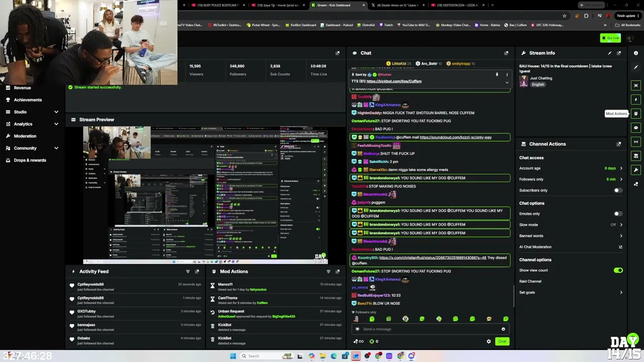Edit stream info with pencil icon
The height and width of the screenshot is (362, 644).
coord(610,53)
